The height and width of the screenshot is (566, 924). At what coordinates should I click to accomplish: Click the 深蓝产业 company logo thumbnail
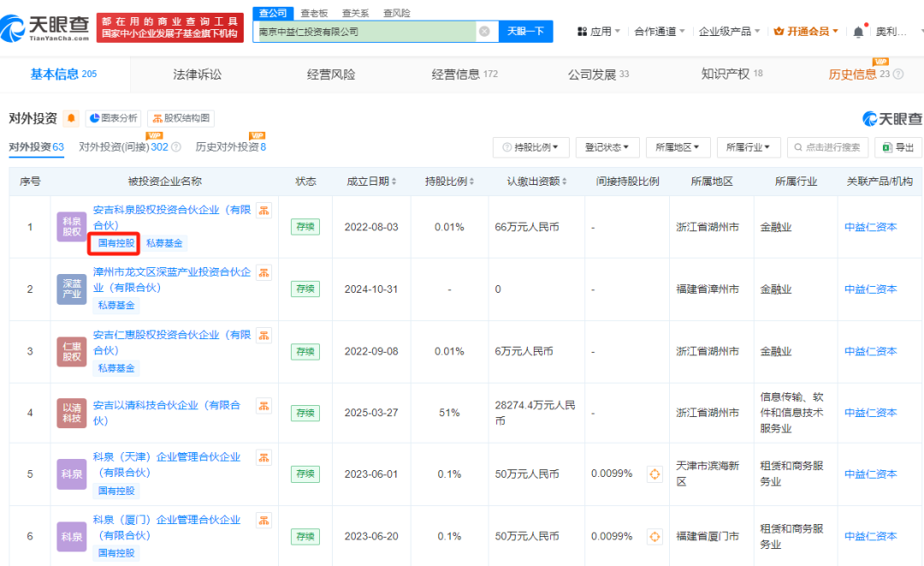(71, 289)
